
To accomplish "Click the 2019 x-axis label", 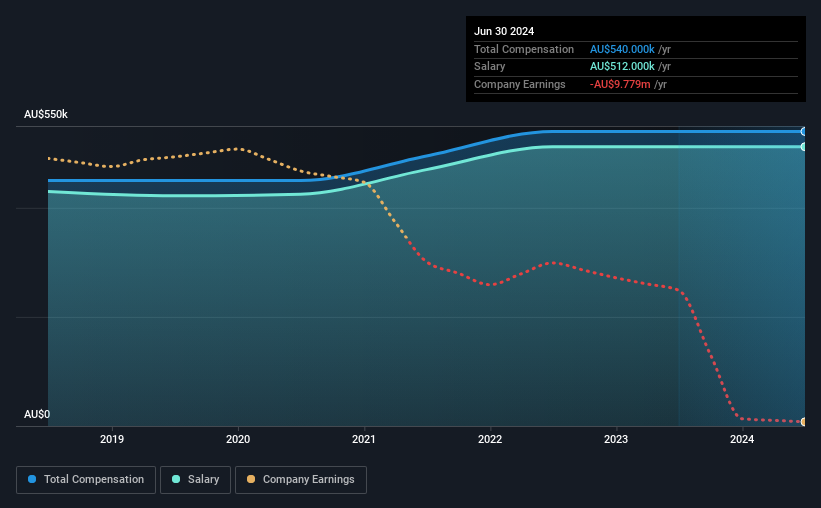I will [x=112, y=439].
